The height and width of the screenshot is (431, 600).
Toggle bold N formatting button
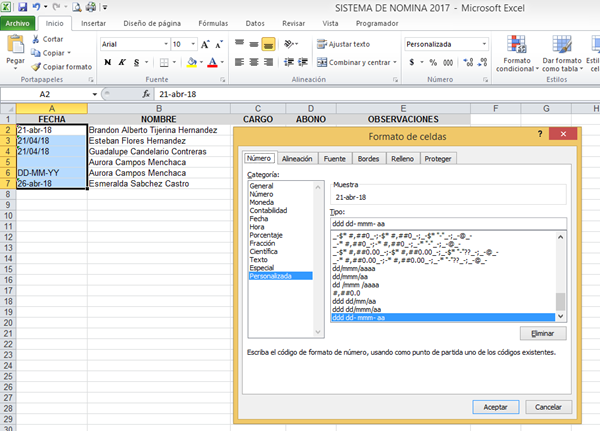click(x=107, y=62)
